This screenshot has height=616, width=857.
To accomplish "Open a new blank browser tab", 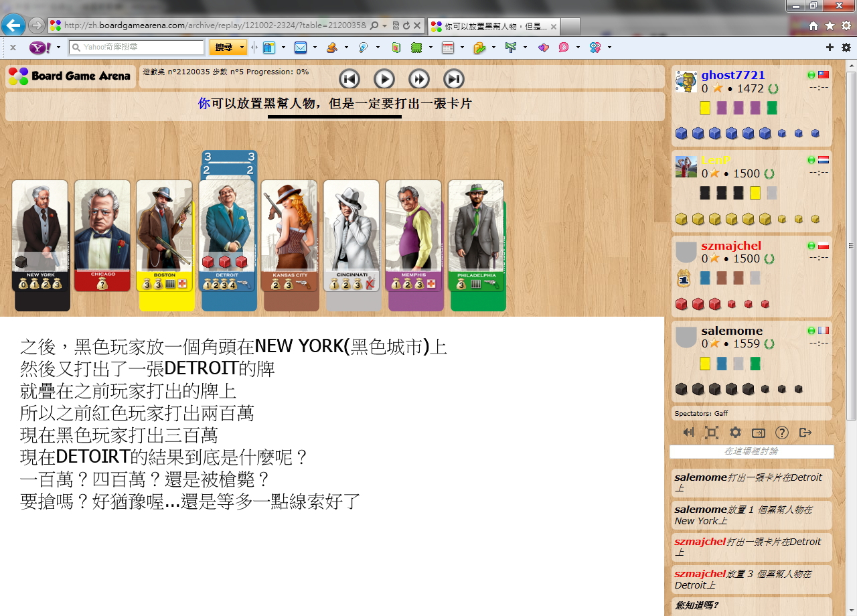I will (x=570, y=26).
